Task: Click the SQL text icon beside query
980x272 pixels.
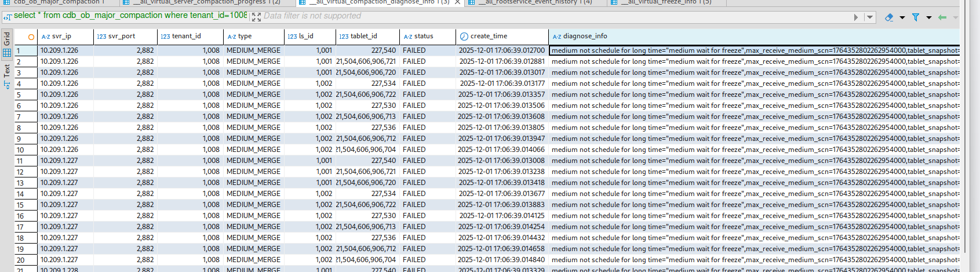Action: [x=8, y=17]
